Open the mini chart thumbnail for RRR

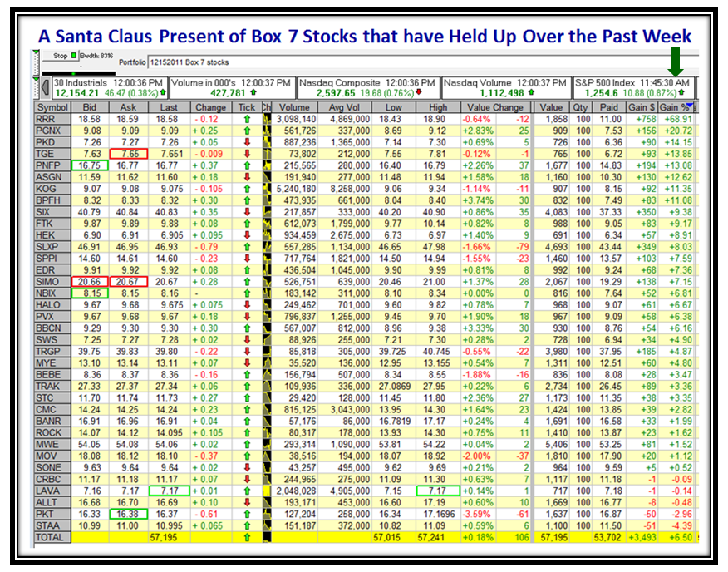(x=267, y=120)
